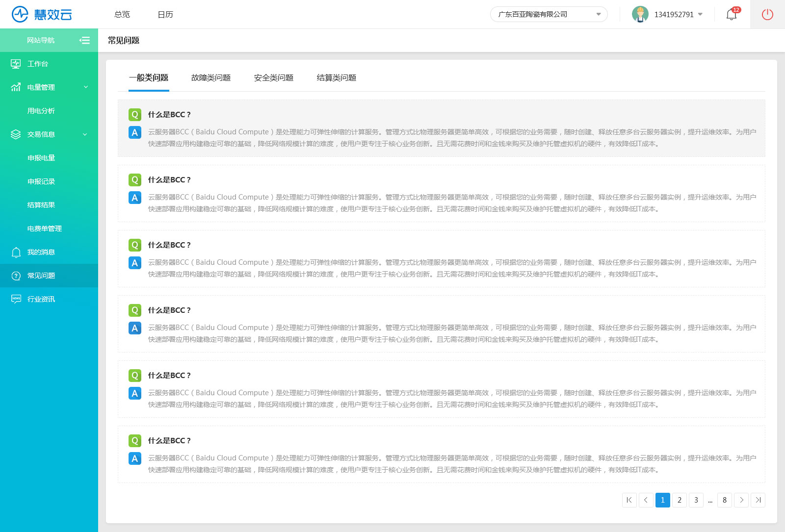
Task: Go to previous page arrow
Action: (646, 500)
